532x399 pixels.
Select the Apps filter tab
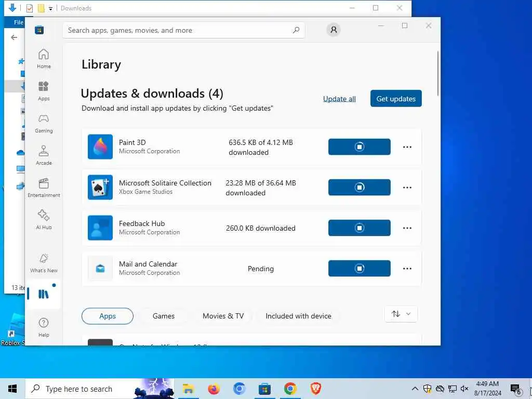tap(108, 316)
